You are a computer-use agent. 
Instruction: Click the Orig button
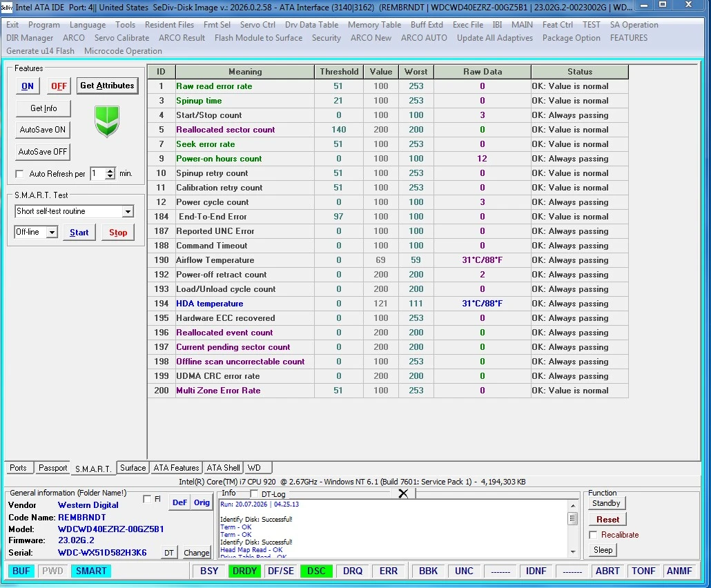[x=202, y=502]
